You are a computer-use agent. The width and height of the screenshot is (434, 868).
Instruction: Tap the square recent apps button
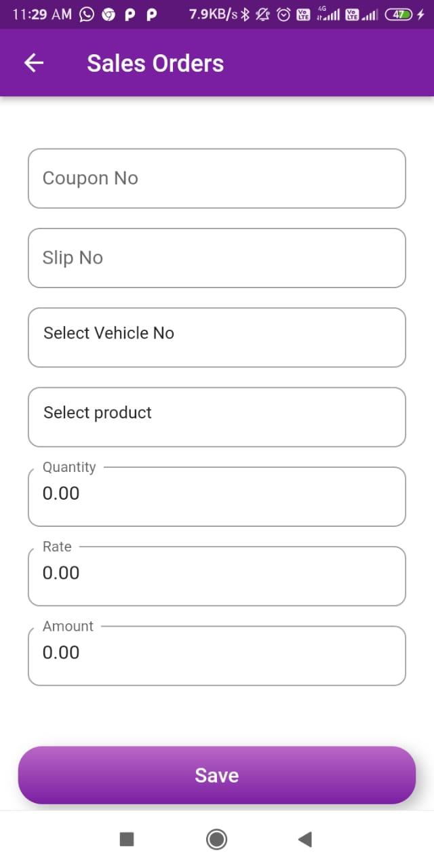pos(127,840)
